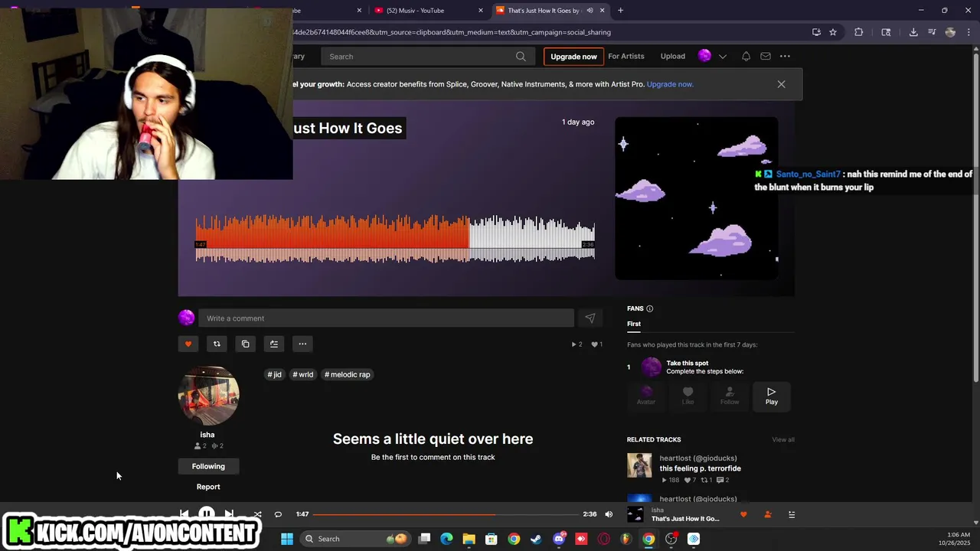Repost the track using the repost icon
The width and height of the screenshot is (980, 551).
coord(217,344)
